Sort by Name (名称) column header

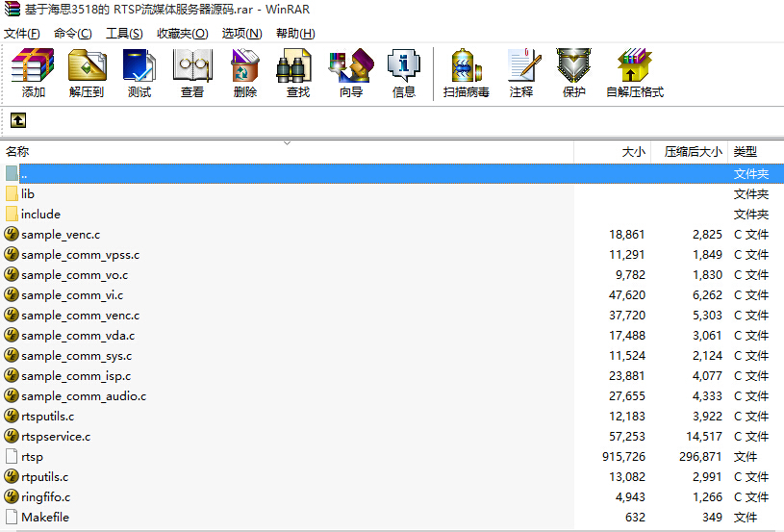[x=17, y=151]
